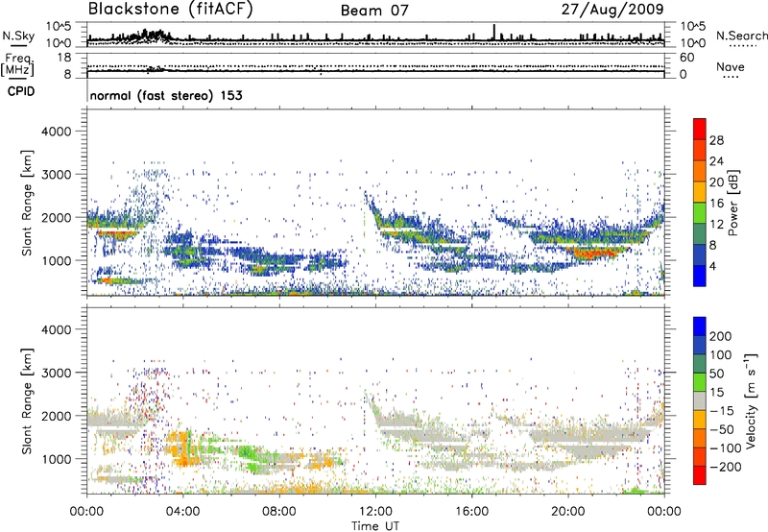Click the '20:00' time tick label
Screen dimensions: 768x532
[x=568, y=512]
